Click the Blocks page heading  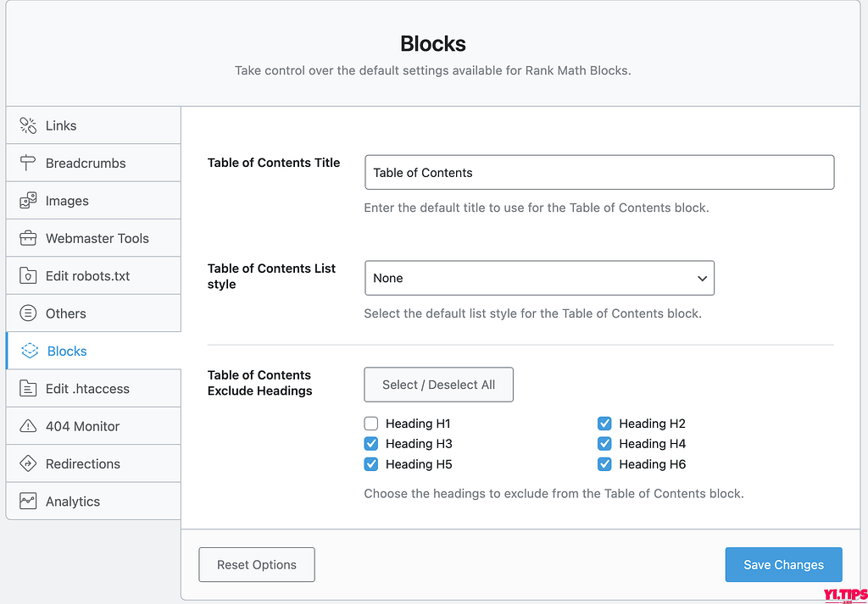[433, 44]
